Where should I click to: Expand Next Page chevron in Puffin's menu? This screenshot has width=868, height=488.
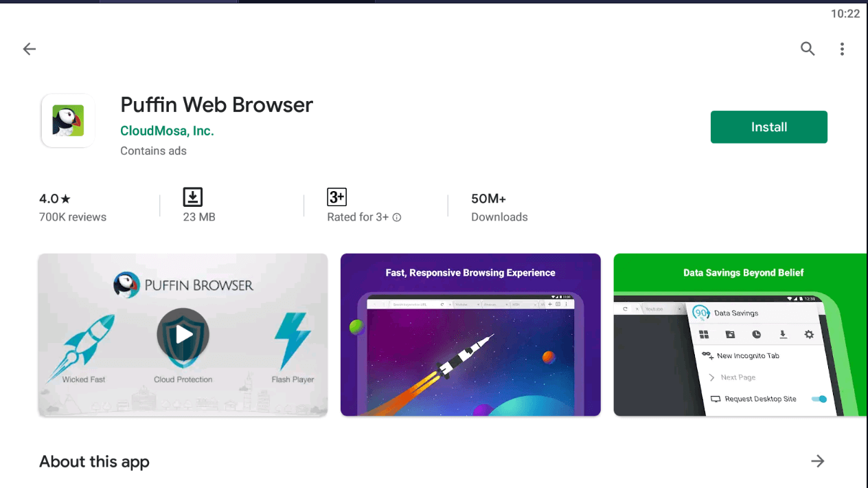712,377
